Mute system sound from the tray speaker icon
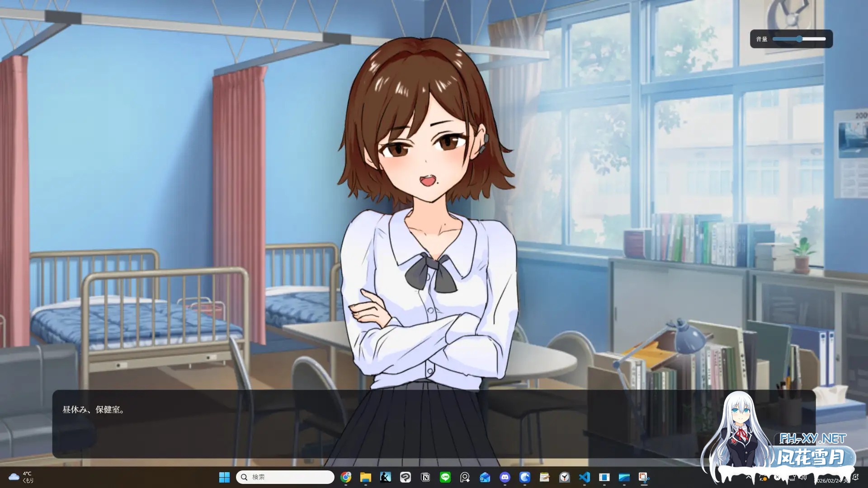 tap(803, 478)
